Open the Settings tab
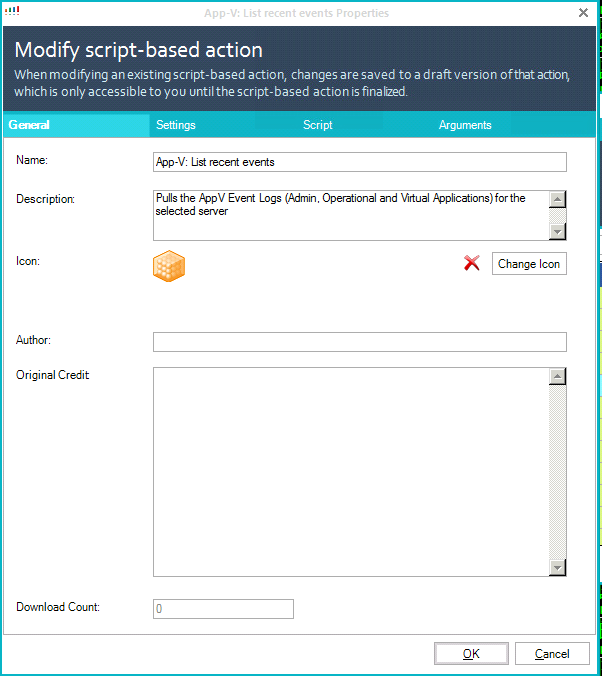 click(176, 125)
